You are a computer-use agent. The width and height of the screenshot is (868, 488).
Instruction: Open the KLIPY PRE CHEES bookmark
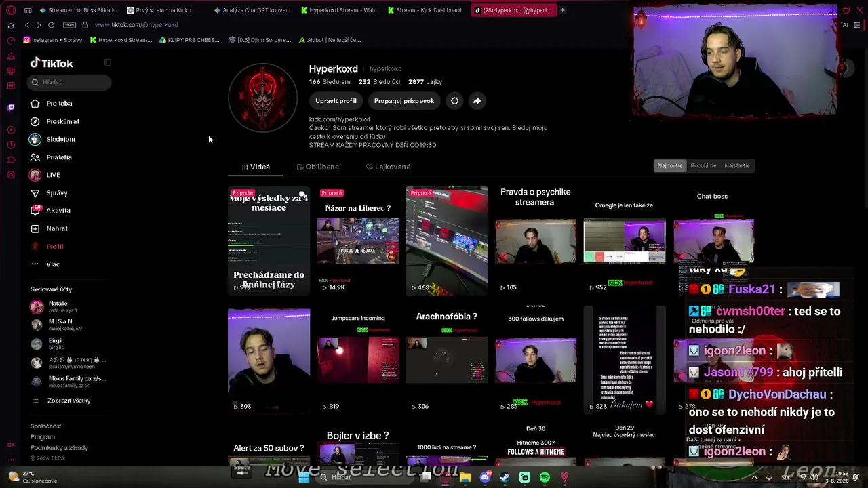click(x=189, y=40)
